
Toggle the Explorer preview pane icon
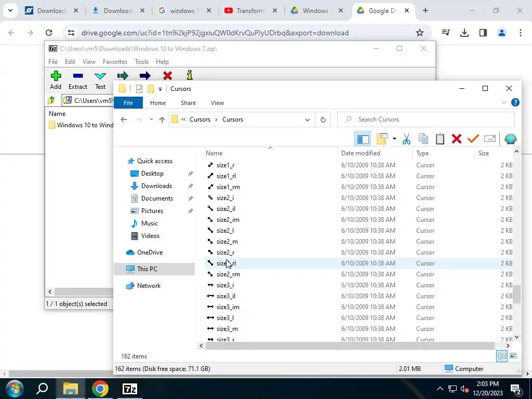tap(363, 139)
